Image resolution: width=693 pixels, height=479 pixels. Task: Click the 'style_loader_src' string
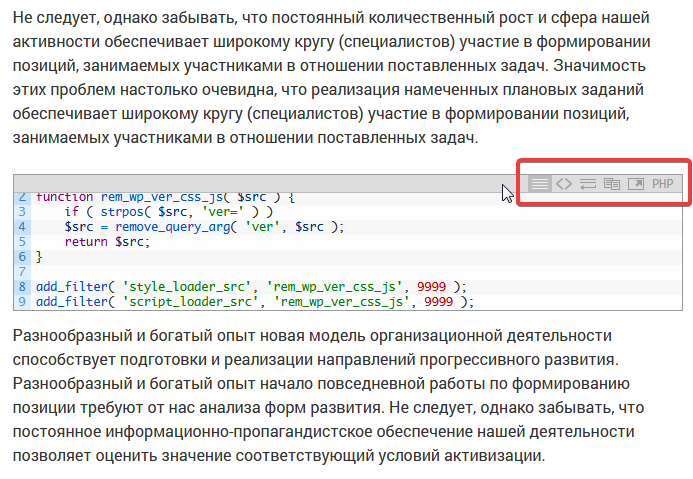pyautogui.click(x=187, y=287)
